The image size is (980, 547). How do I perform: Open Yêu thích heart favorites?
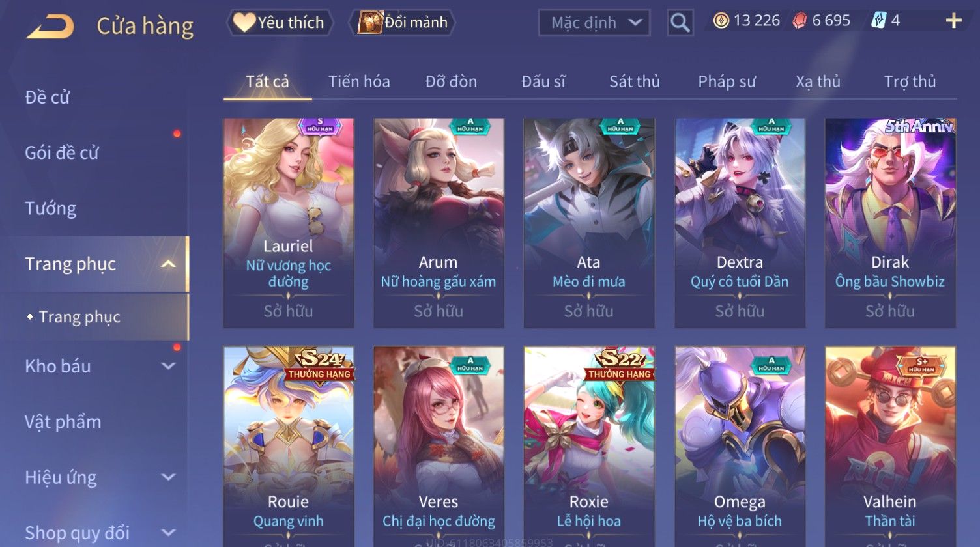(x=280, y=23)
